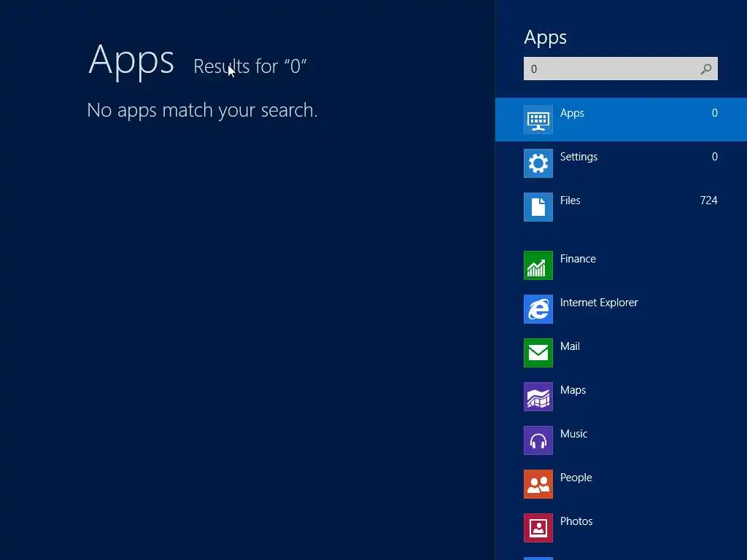Screen dimensions: 747x560
Task: Click the Internet Explorer label
Action: [x=599, y=303]
